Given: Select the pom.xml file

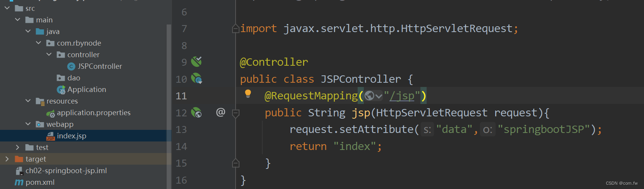Looking at the screenshot, I should [x=40, y=182].
